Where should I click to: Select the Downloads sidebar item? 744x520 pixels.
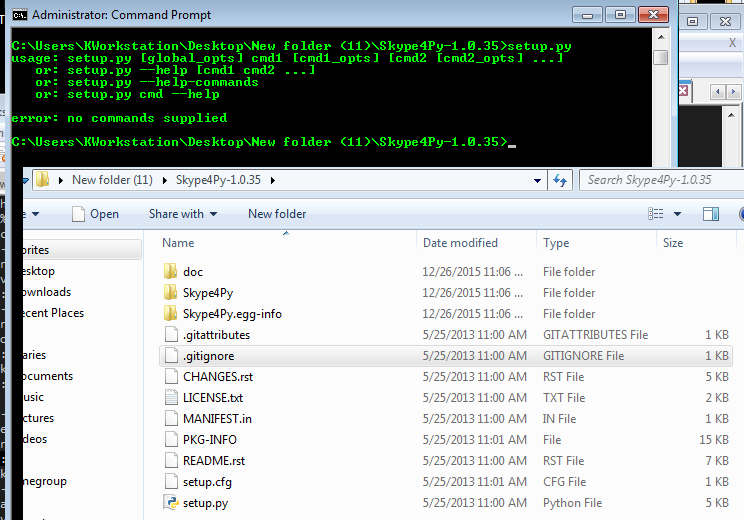(47, 292)
